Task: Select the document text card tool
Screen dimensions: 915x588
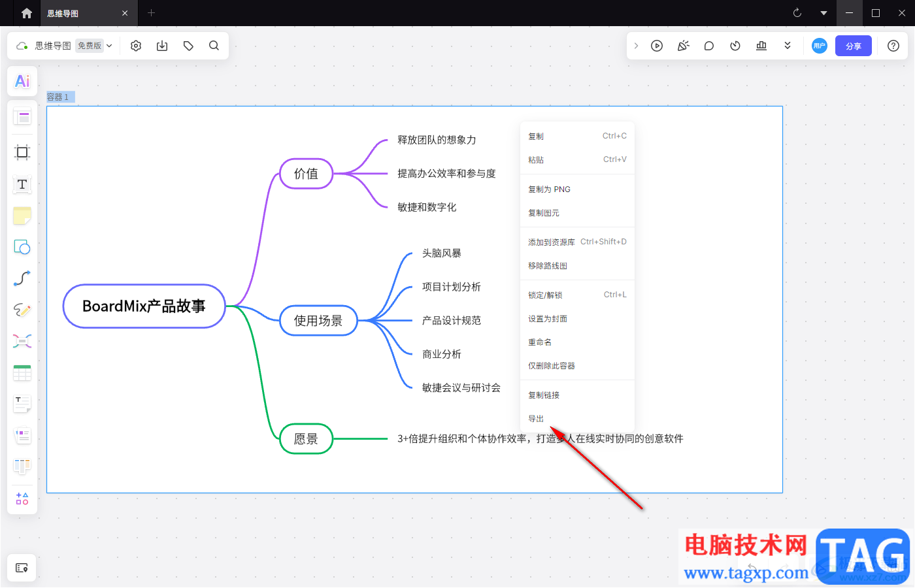Action: [22, 404]
